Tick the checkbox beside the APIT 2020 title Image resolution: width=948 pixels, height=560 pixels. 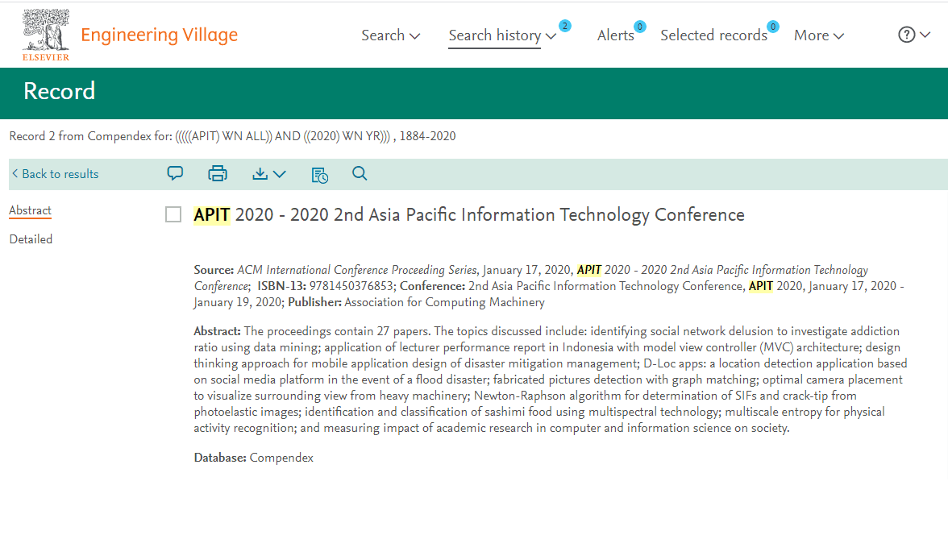pos(173,214)
